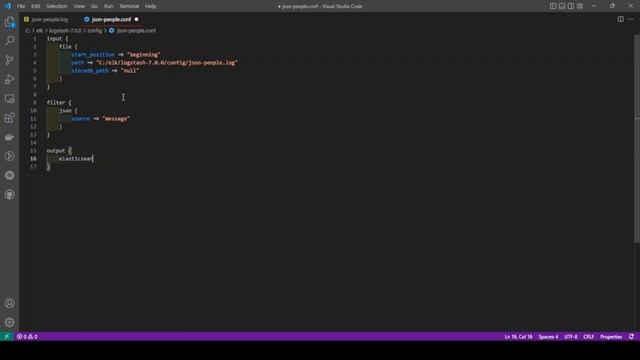
Task: Open the json-people.conf breadcrumb item
Action: click(136, 31)
